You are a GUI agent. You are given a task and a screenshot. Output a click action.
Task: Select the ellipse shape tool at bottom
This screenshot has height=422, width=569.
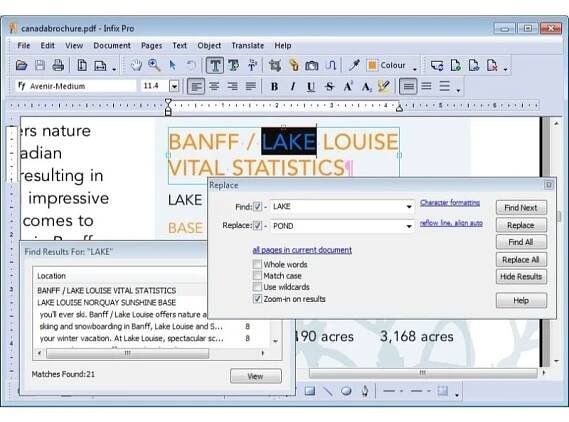pyautogui.click(x=346, y=391)
